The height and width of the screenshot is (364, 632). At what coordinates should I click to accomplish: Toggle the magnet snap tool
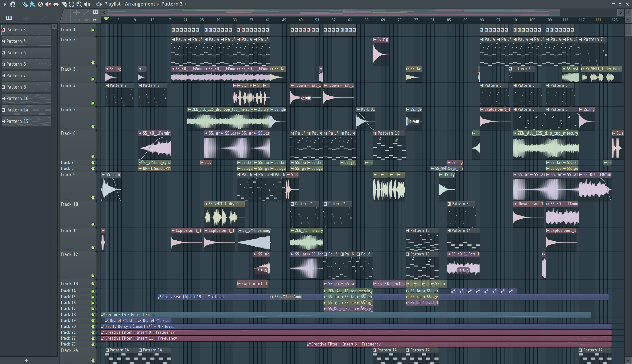click(13, 4)
